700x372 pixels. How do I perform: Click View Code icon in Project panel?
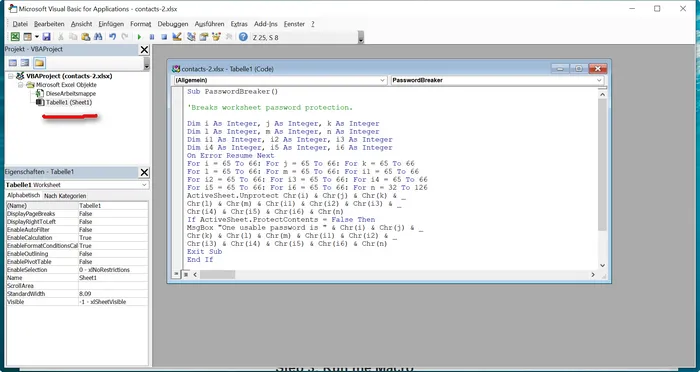coord(13,63)
